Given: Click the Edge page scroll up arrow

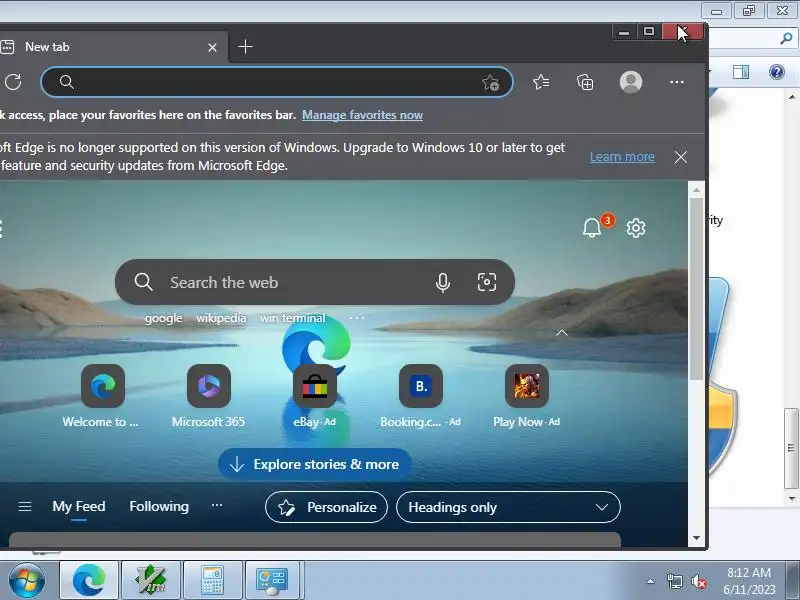Looking at the screenshot, I should (696, 190).
